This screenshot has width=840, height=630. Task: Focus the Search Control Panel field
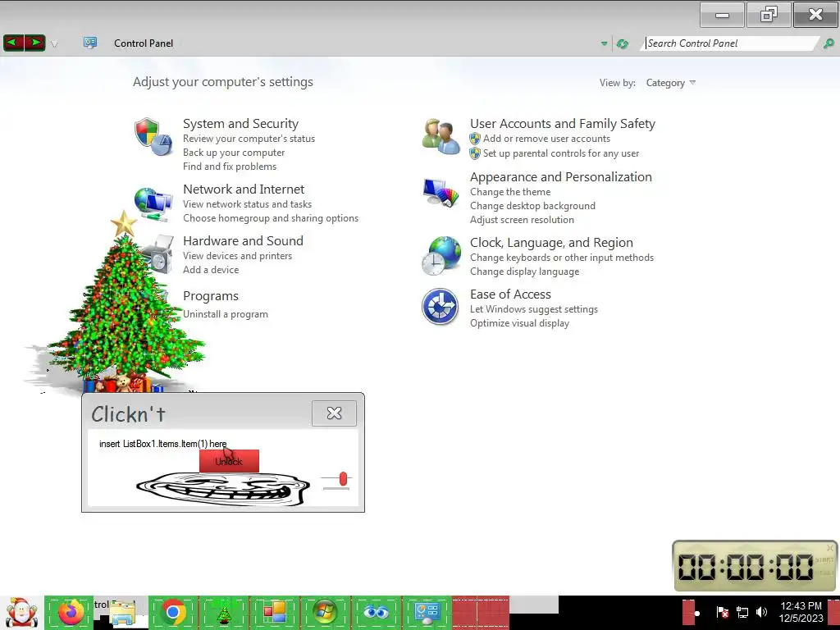(731, 43)
